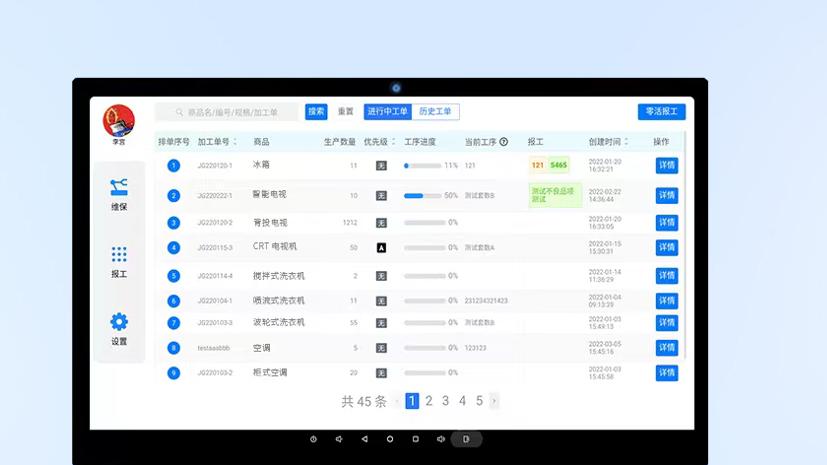Click product name 冰箱

[261, 164]
